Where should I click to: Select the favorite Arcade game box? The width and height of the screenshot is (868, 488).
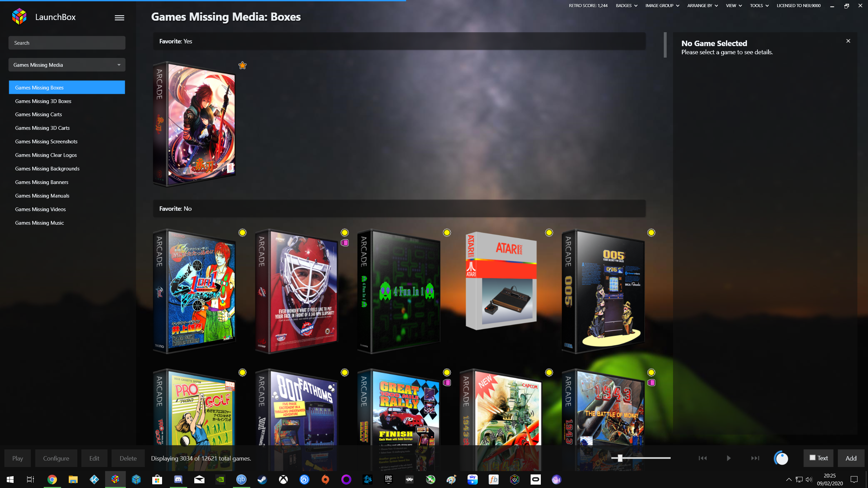194,124
